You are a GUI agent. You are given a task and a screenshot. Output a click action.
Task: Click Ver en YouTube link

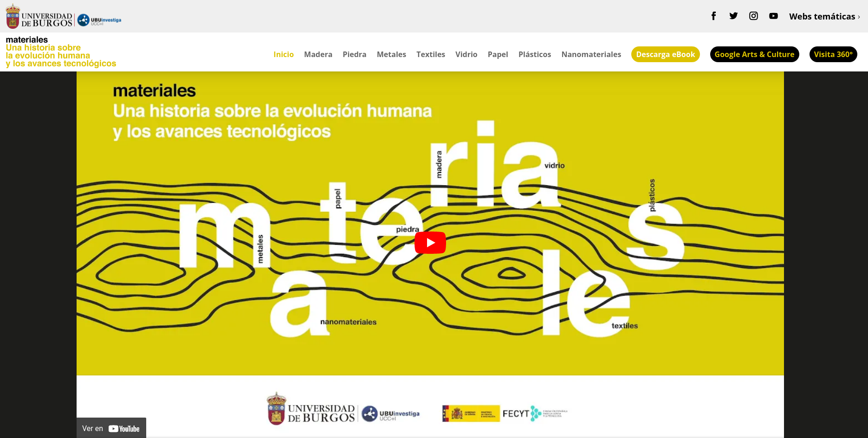pyautogui.click(x=111, y=428)
